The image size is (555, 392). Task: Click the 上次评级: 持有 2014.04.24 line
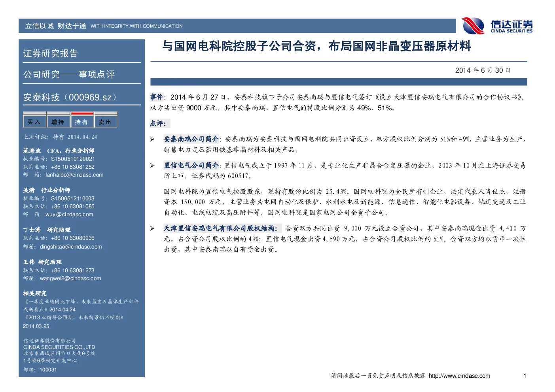click(60, 137)
